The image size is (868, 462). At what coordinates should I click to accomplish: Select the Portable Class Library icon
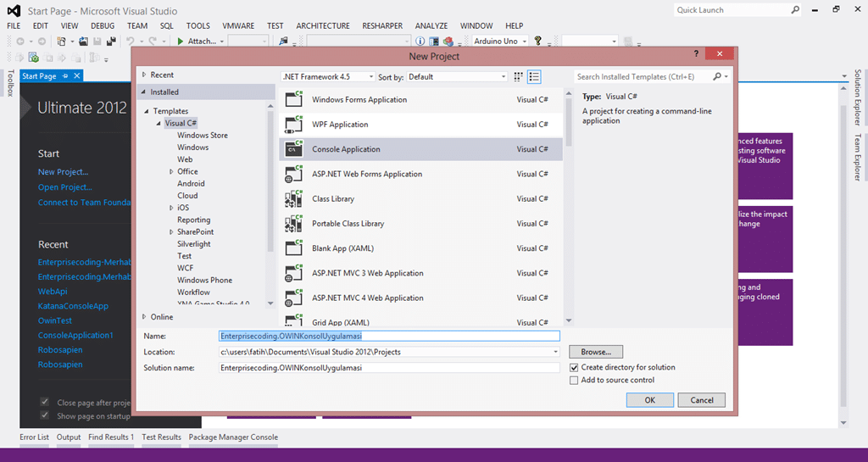point(293,224)
